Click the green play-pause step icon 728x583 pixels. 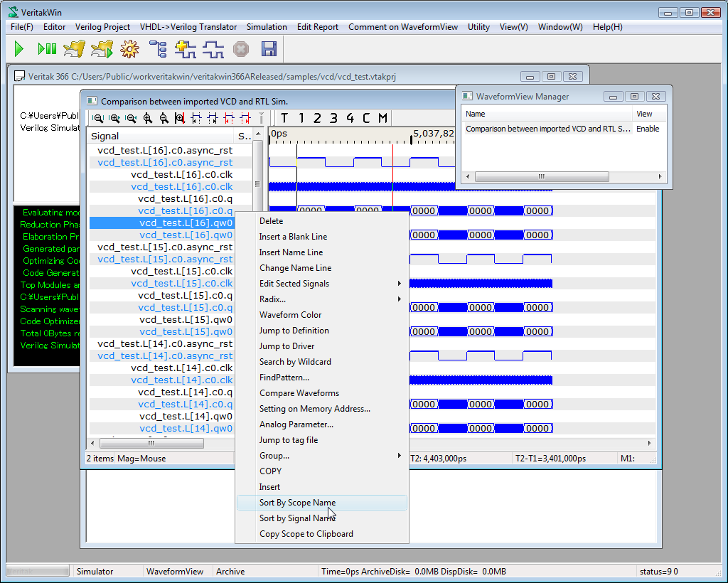(x=47, y=49)
